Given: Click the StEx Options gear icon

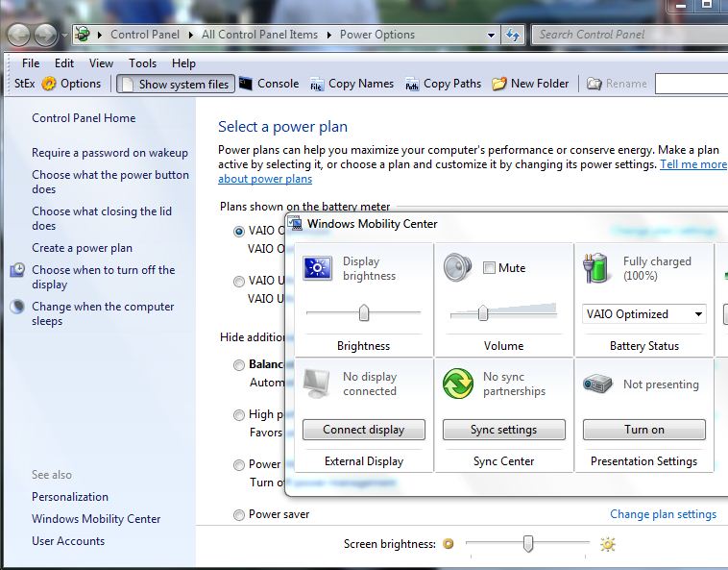Looking at the screenshot, I should click(x=49, y=84).
